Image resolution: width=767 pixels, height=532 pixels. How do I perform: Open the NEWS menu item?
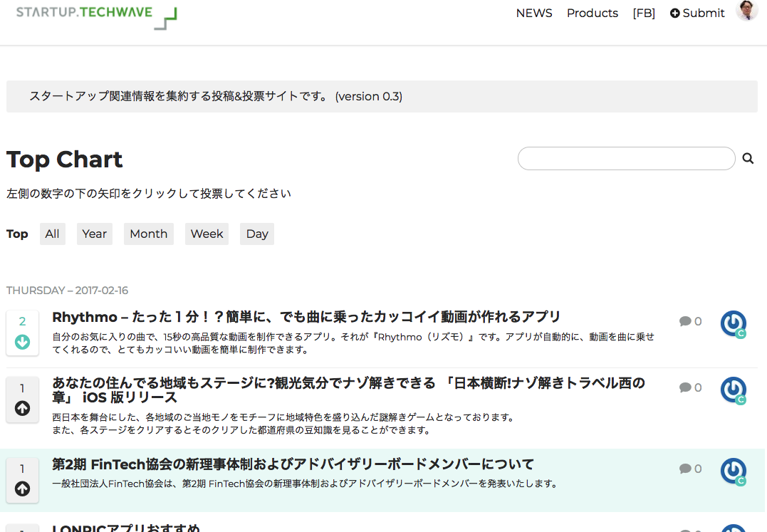tap(534, 14)
